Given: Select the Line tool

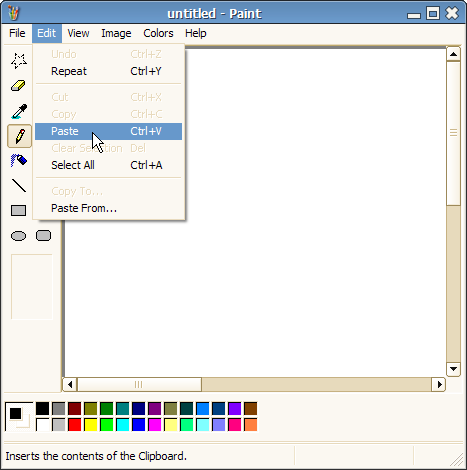Looking at the screenshot, I should (x=19, y=186).
